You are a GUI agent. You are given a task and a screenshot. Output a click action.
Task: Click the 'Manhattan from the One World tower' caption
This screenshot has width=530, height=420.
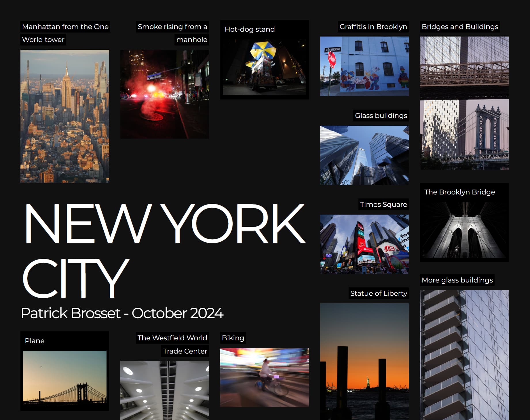point(65,27)
